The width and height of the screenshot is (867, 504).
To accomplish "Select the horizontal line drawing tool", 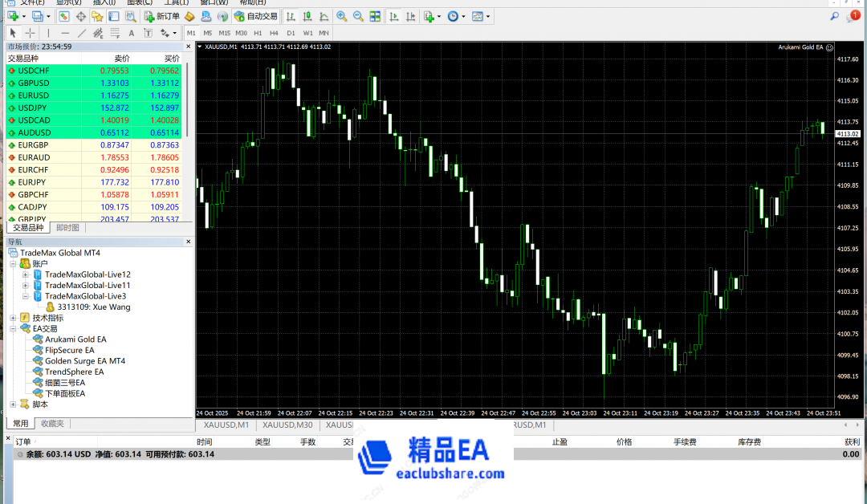I will [65, 33].
